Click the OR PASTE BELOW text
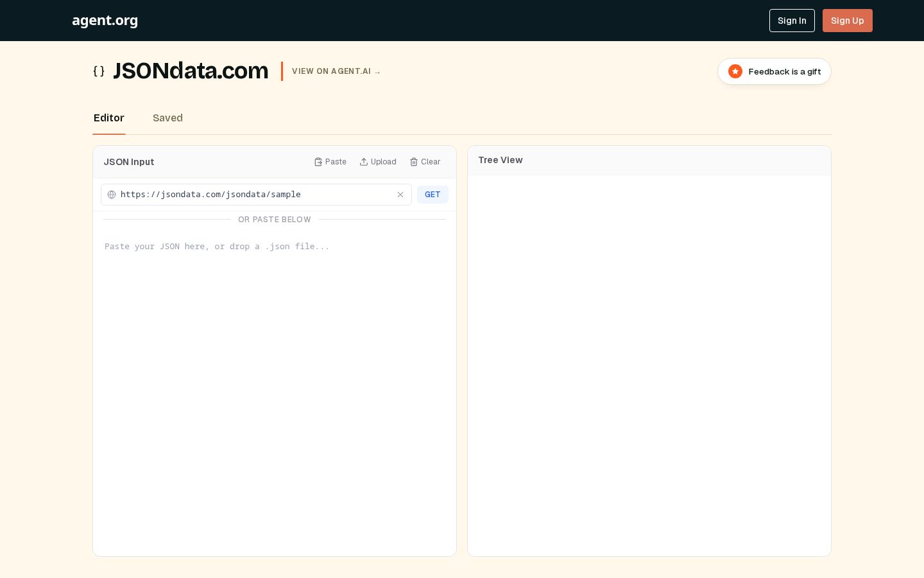Viewport: 924px width, 578px height. [x=275, y=220]
